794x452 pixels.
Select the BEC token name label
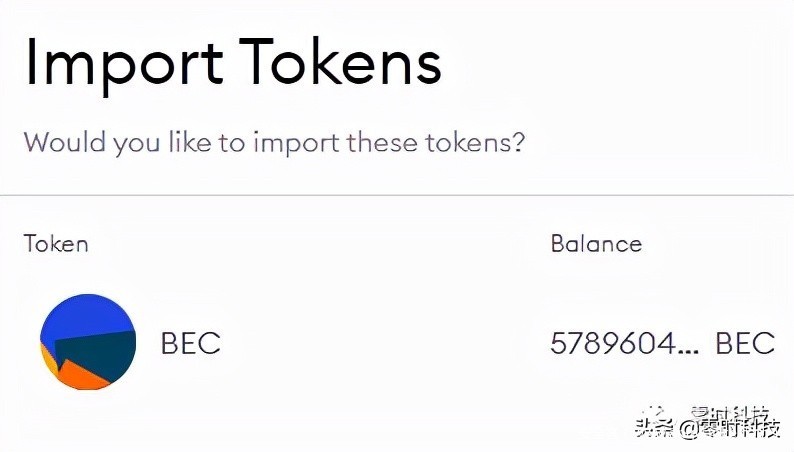click(x=191, y=343)
